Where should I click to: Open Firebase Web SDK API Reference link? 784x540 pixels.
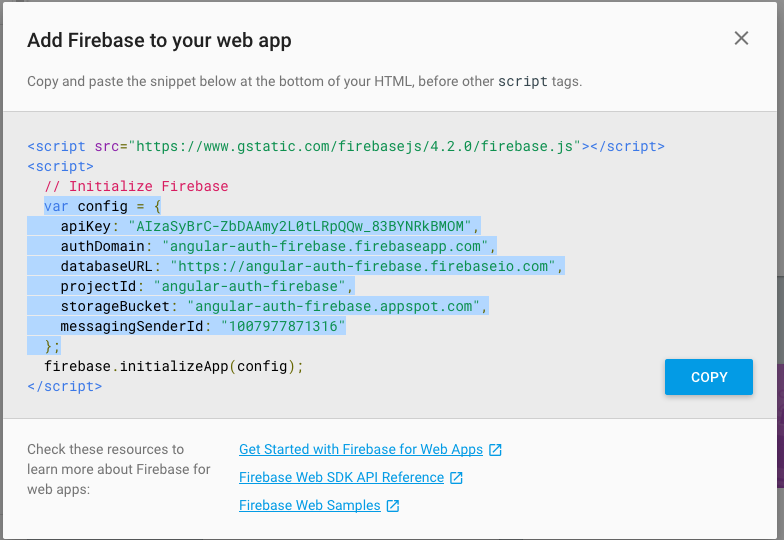click(341, 478)
